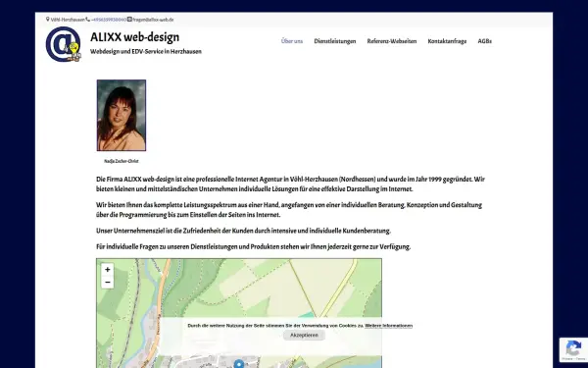Viewport: 588px width, 368px height.
Task: Click the paragraph starting Wir bieten Ihnen das komplette
Action: (x=289, y=210)
